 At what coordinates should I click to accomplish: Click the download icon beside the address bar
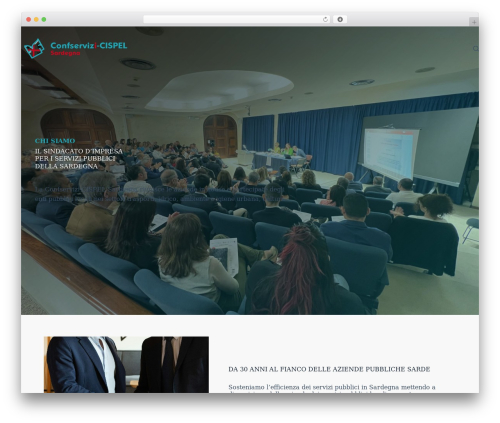pos(340,19)
